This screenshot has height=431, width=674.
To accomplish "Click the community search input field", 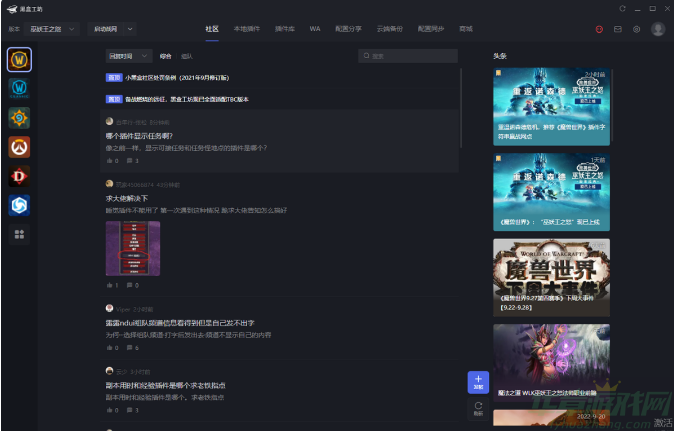I will click(408, 56).
